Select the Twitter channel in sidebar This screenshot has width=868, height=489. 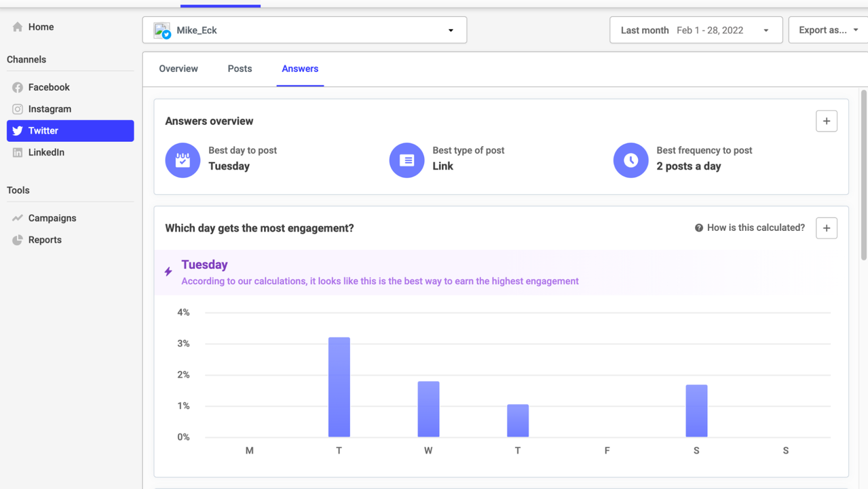point(70,130)
